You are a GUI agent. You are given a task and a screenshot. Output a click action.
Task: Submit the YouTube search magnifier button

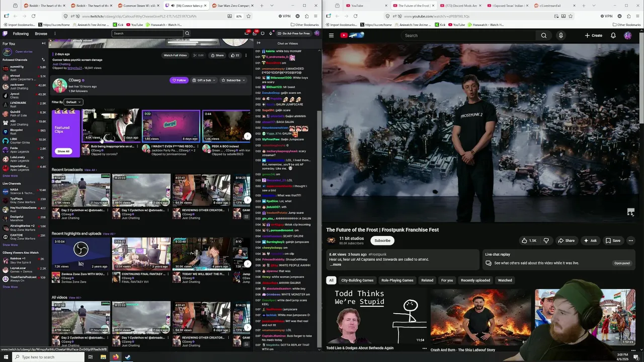coord(544,36)
